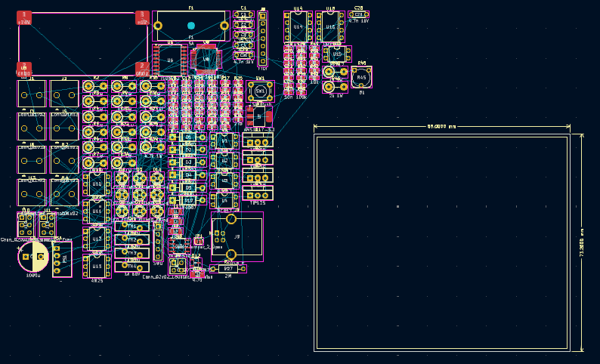Screen dimensions: 600x364
Task: Select the horizontal board width dimension label
Action: [441, 127]
